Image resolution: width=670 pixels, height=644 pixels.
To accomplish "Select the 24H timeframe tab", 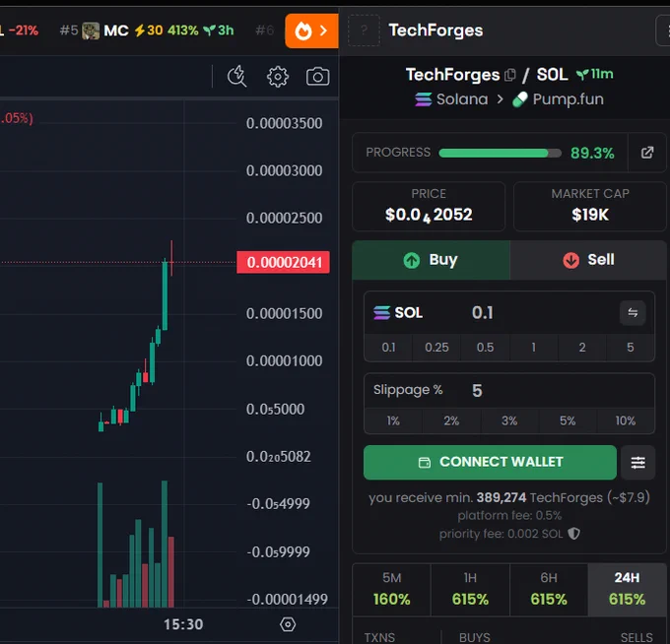I will tap(627, 590).
